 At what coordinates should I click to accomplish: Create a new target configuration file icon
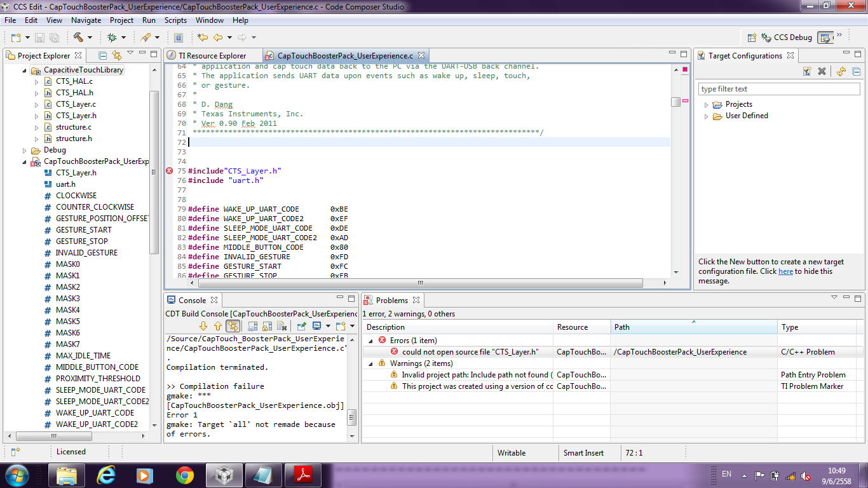pos(807,71)
